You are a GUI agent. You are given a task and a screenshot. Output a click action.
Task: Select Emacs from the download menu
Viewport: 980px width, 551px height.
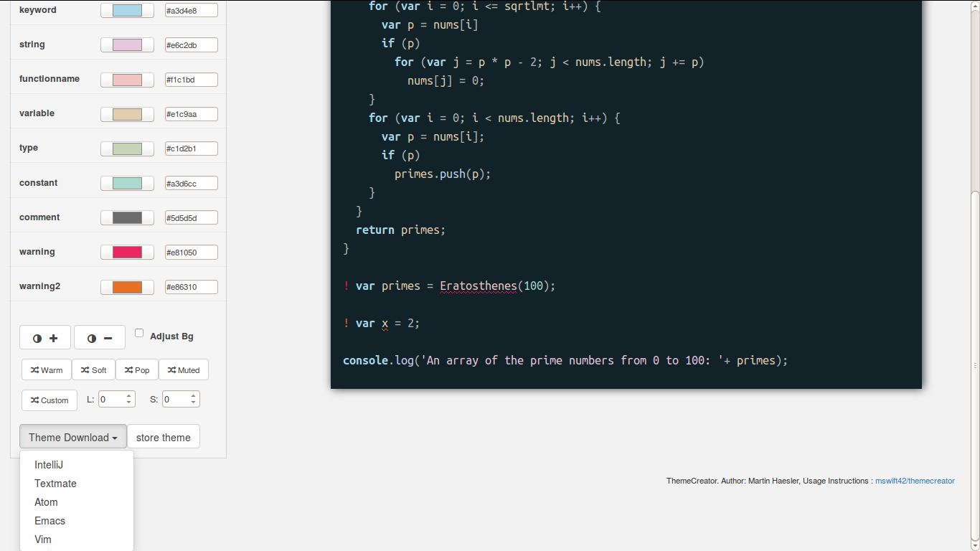point(50,520)
